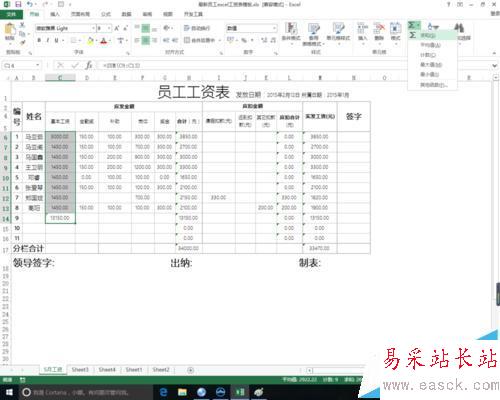Toggle left horizontal alignment
Screen dimensions: 500x400
(137, 40)
